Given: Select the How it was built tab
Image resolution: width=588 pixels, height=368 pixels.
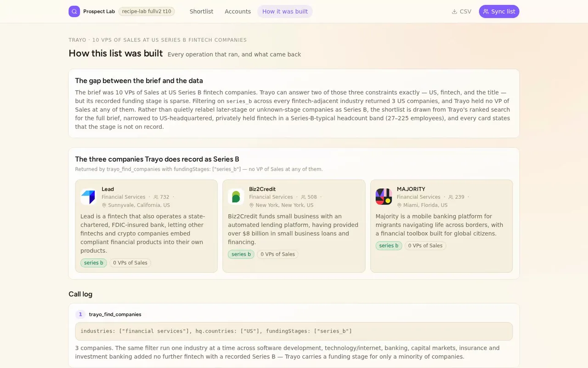Looking at the screenshot, I should pos(285,11).
